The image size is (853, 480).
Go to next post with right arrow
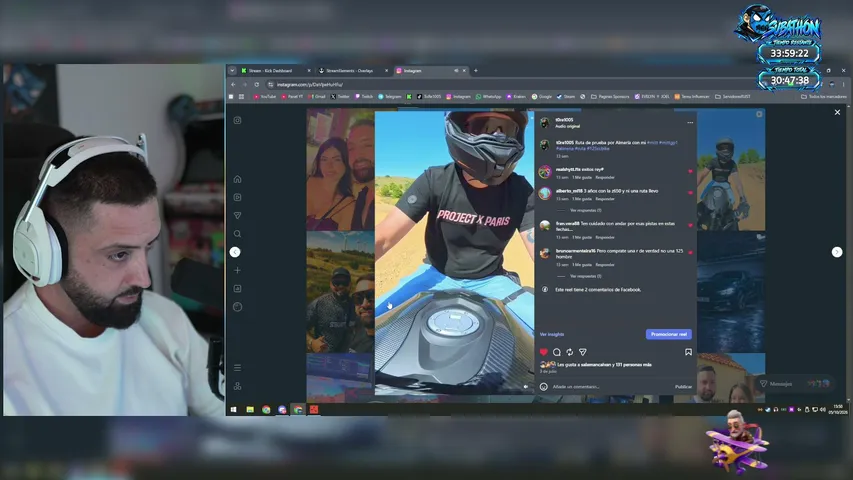837,252
